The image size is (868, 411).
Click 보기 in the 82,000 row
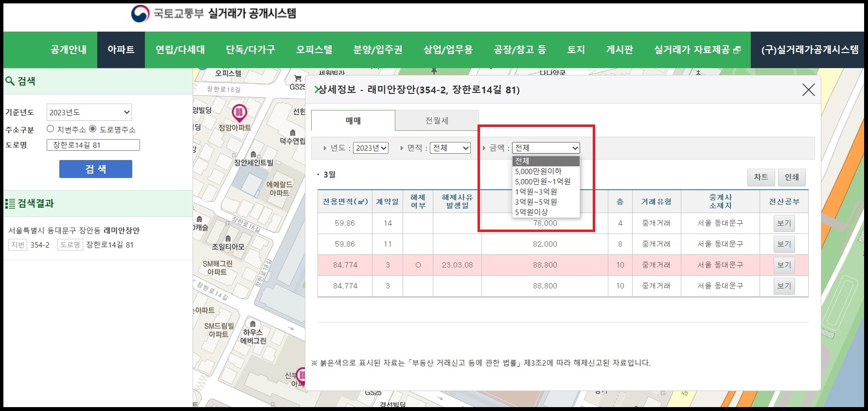point(784,244)
